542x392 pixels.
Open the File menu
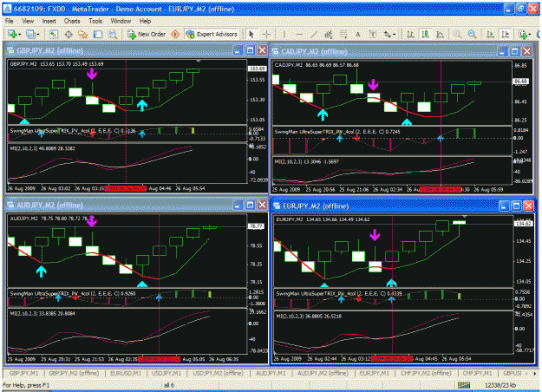(10, 21)
